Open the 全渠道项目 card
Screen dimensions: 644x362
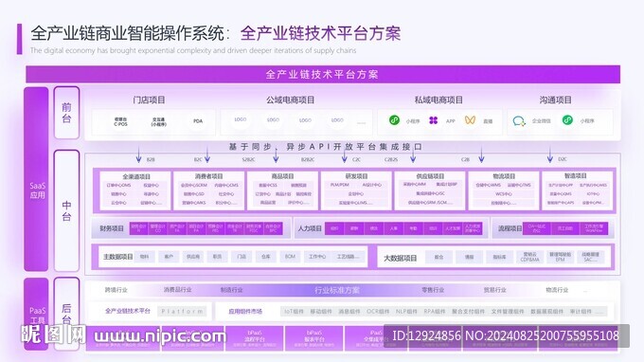135,190
